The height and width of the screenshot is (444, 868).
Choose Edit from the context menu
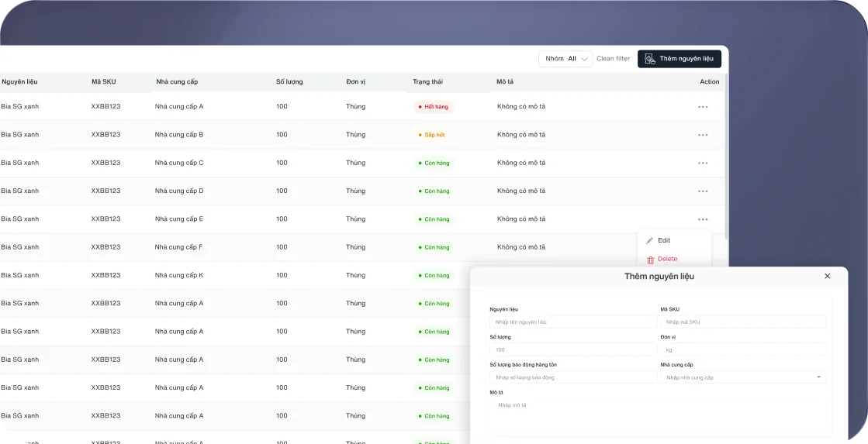[x=663, y=240]
